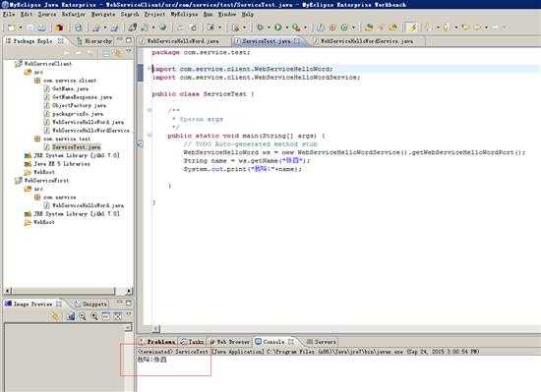
Task: Close the Image Preview tab
Action: point(59,304)
